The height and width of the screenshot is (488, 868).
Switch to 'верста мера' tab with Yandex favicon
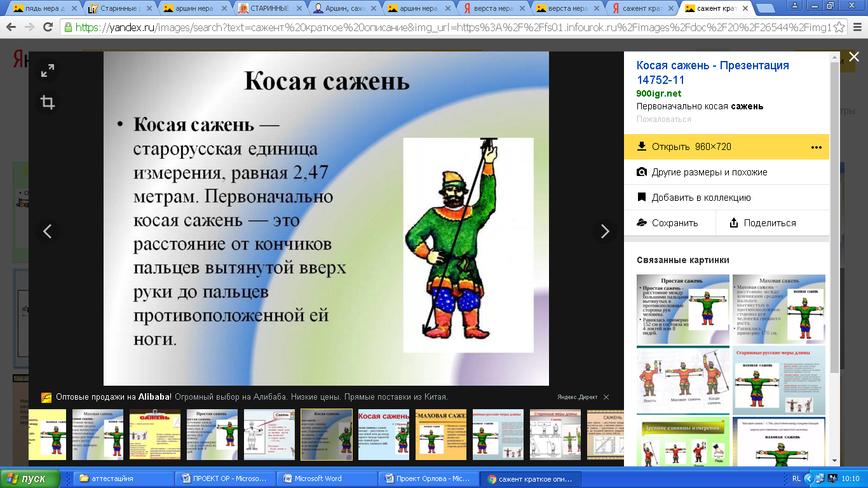(x=493, y=9)
